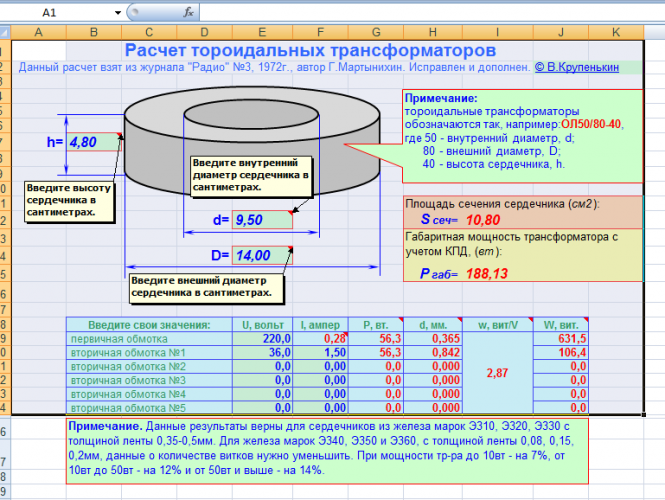Click the U, вольт column header cell
This screenshot has height=500, width=665.
tap(262, 325)
